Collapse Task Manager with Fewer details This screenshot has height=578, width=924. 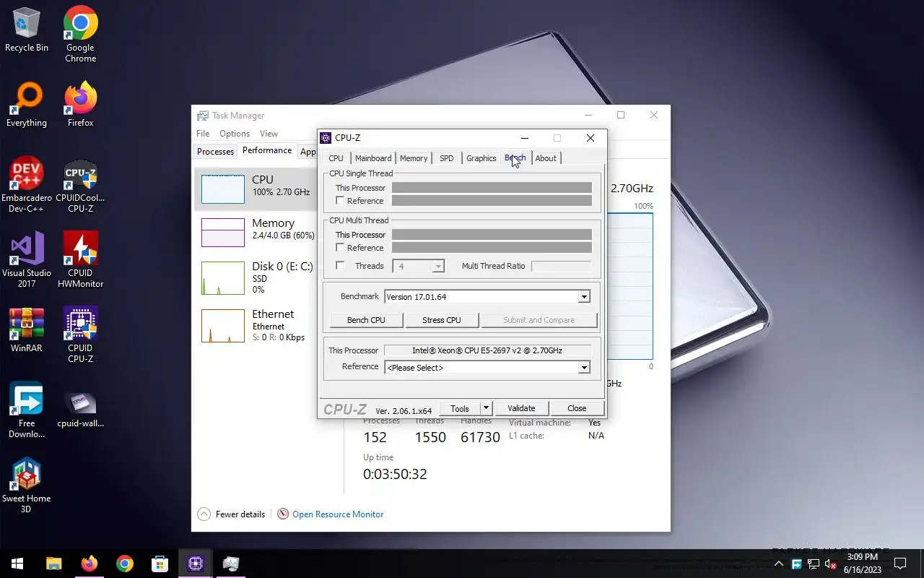coord(232,514)
